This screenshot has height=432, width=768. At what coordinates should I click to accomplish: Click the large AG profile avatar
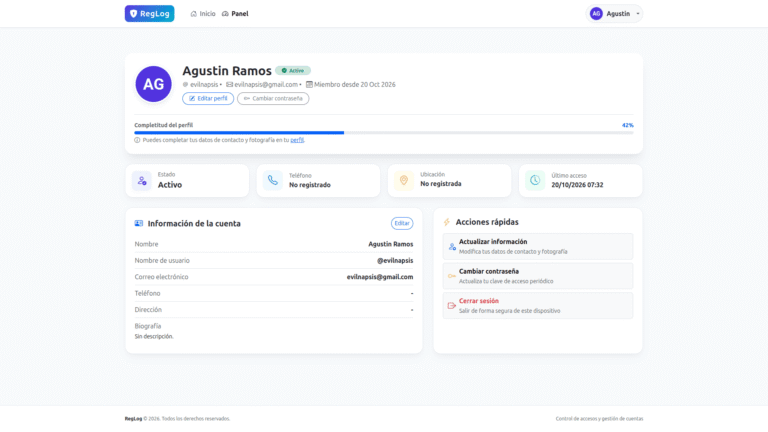coord(153,84)
